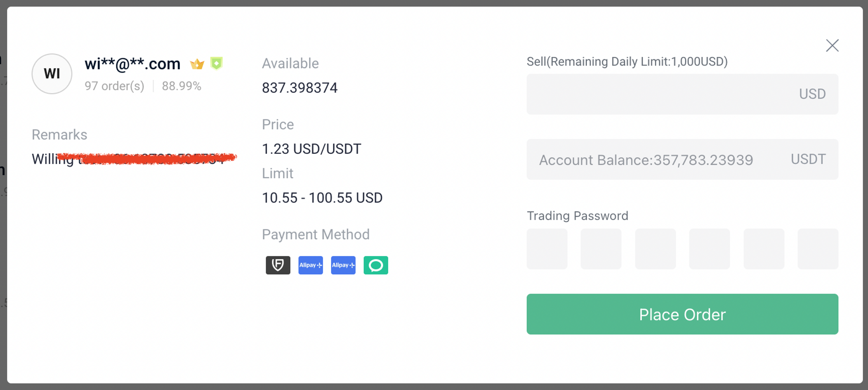The width and height of the screenshot is (868, 390).
Task: Focus the sixth trading password box
Action: (x=818, y=249)
